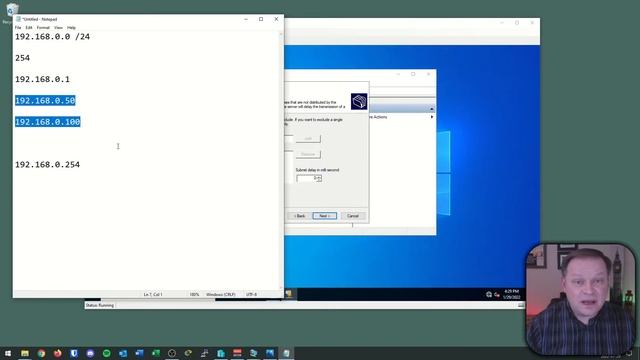Open Microsoft Excel from the taskbar

(x=156, y=353)
